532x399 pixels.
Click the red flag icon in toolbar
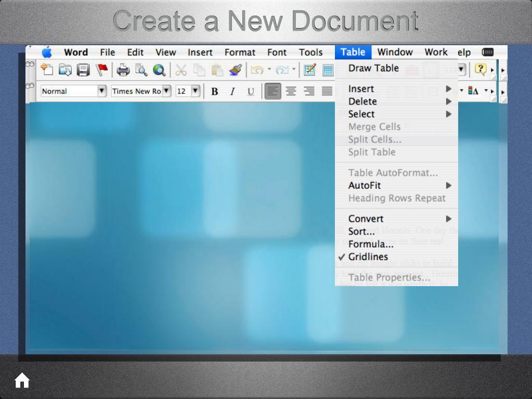102,70
